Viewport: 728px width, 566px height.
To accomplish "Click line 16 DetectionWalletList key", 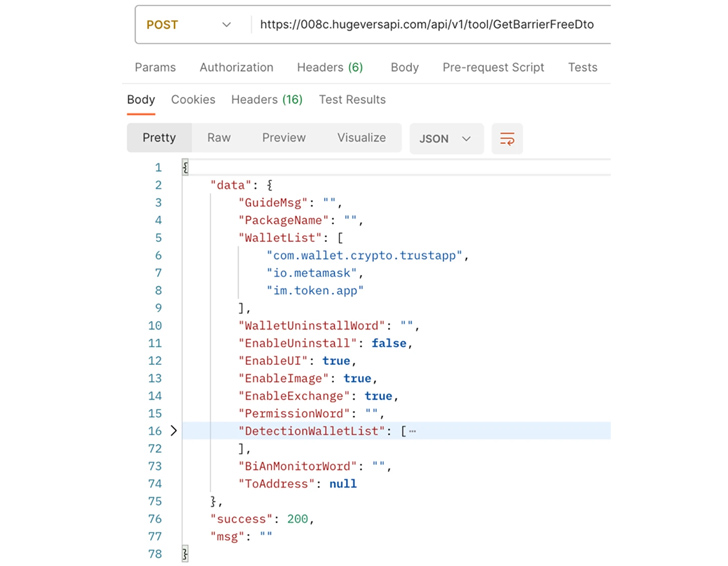I will point(311,431).
